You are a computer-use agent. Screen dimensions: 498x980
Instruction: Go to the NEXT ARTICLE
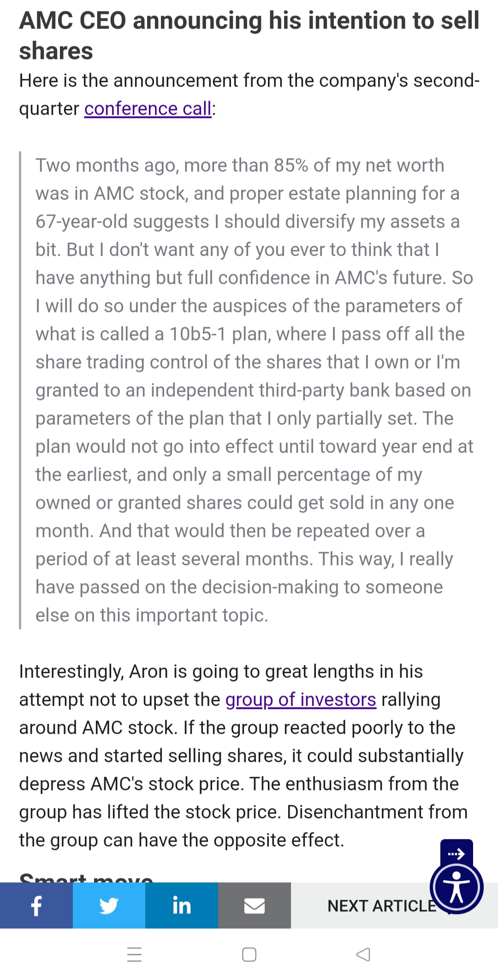(382, 906)
